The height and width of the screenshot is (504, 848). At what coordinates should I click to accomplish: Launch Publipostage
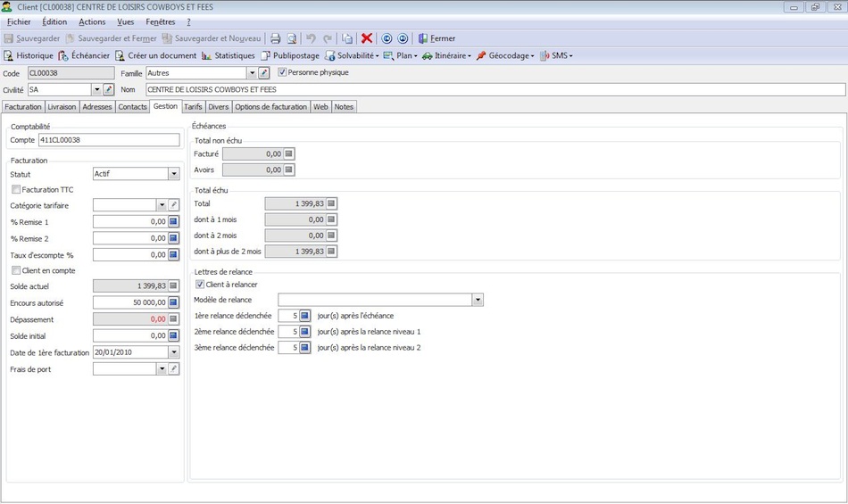point(290,55)
